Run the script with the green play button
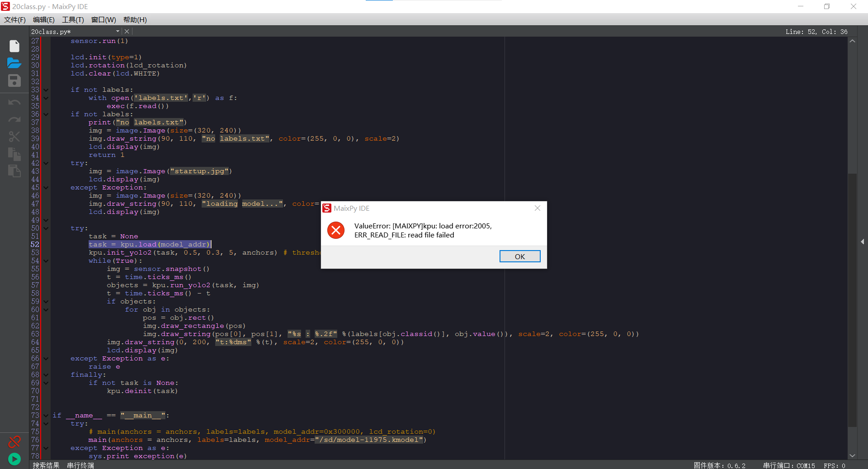Viewport: 868px width, 469px height. click(x=14, y=459)
